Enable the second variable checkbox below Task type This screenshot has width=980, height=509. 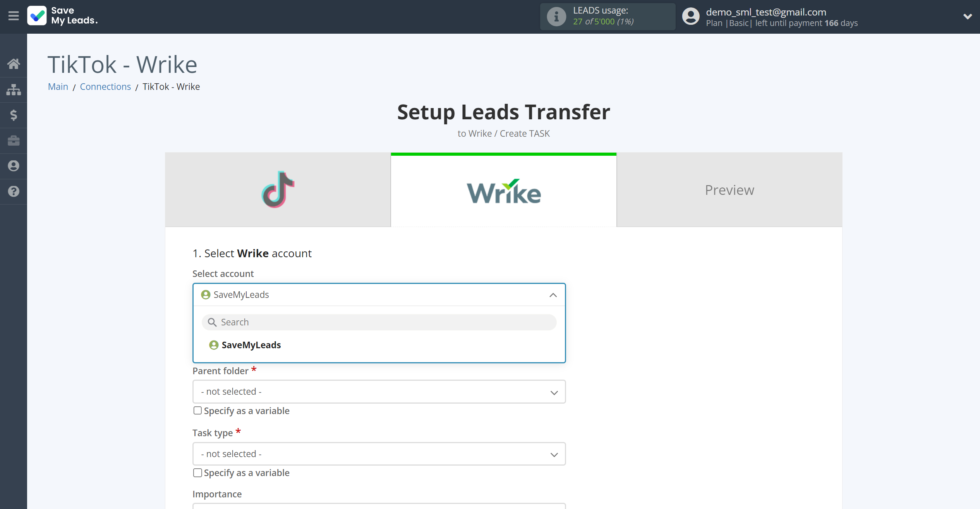(197, 472)
